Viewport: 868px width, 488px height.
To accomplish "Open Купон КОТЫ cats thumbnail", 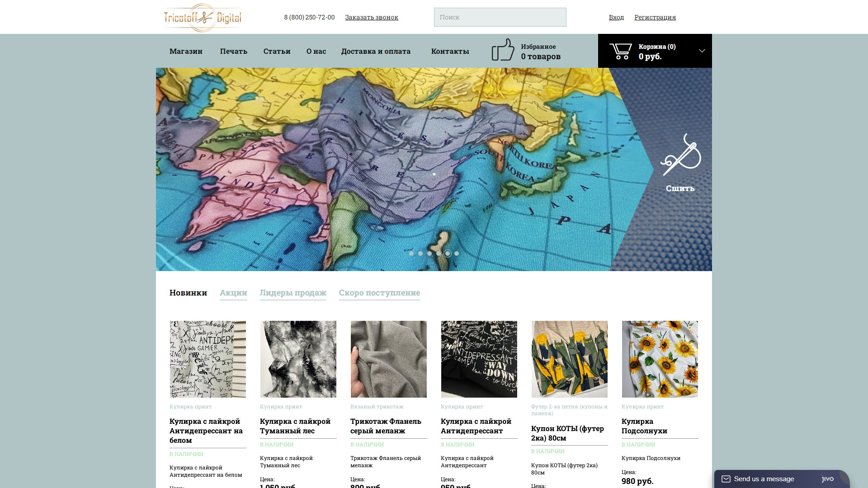I will coord(570,359).
